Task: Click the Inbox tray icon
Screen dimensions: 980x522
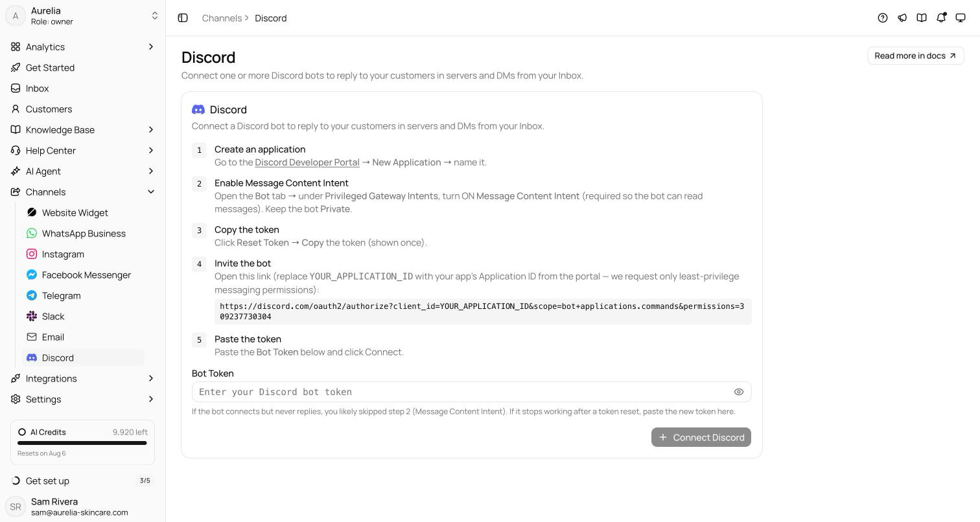Action: [x=16, y=88]
